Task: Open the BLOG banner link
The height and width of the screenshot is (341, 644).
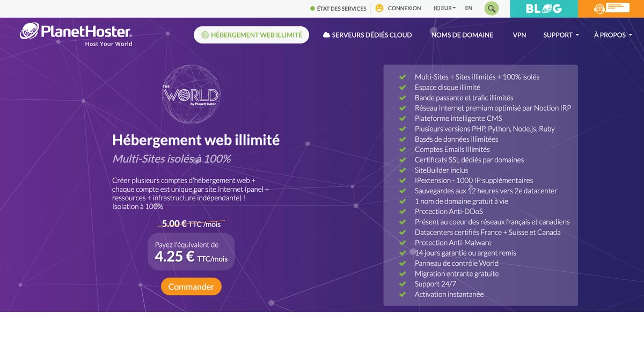Action: click(x=544, y=9)
